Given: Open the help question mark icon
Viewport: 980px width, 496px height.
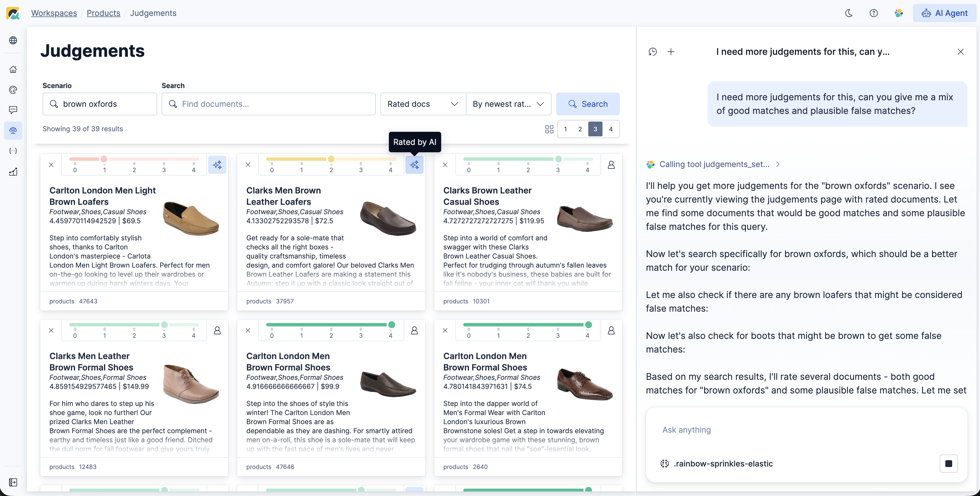Looking at the screenshot, I should [874, 13].
